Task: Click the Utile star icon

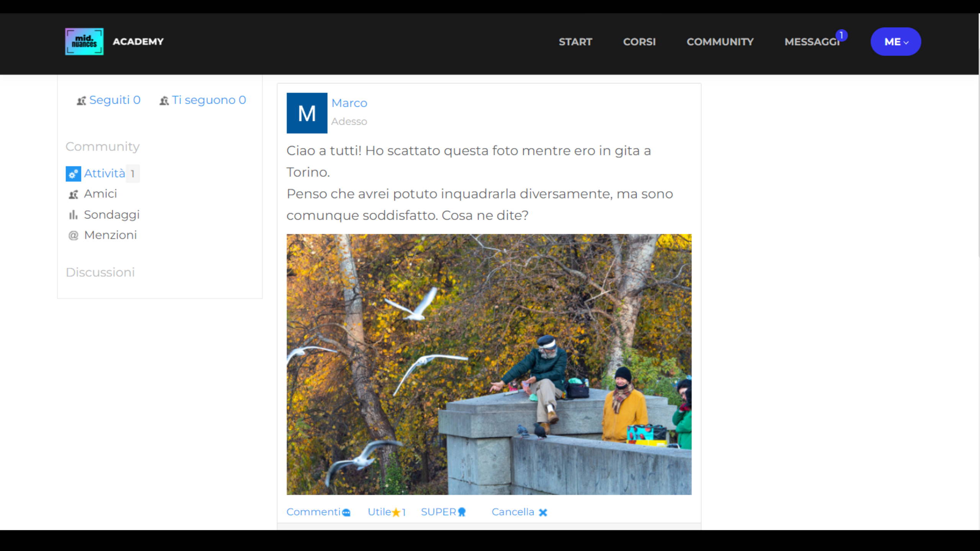Action: (x=396, y=512)
